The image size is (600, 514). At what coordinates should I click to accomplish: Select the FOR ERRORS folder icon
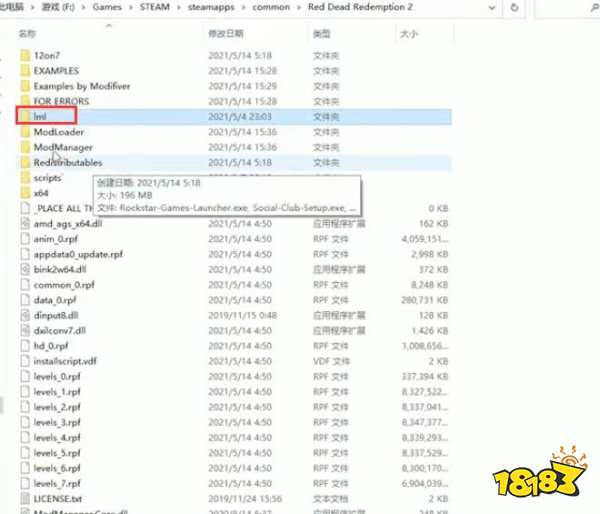pos(25,101)
